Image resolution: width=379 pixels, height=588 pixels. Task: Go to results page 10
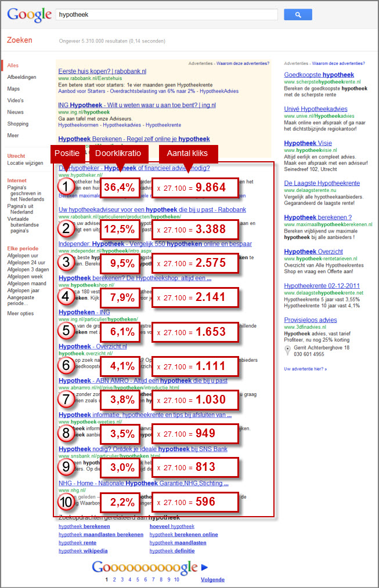176,579
